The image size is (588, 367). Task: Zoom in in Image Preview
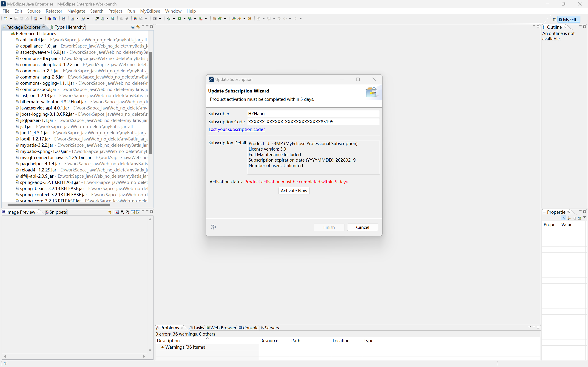(128, 212)
